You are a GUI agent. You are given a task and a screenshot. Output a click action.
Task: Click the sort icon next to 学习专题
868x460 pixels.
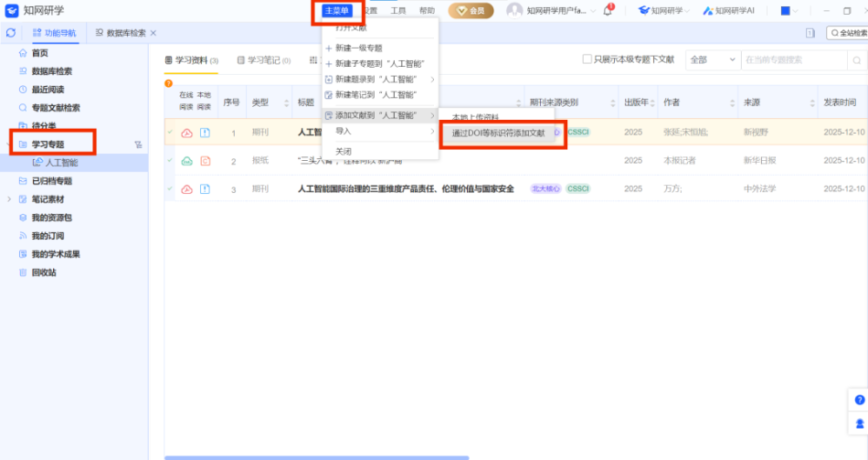click(138, 144)
